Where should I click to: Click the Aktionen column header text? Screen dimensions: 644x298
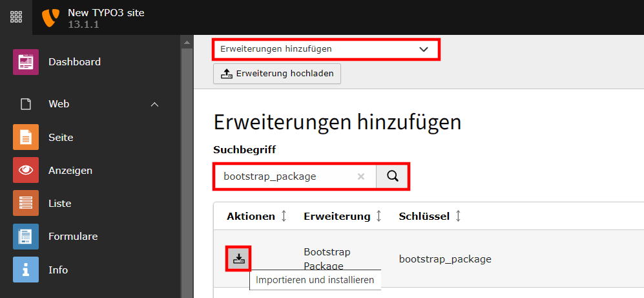tap(251, 216)
